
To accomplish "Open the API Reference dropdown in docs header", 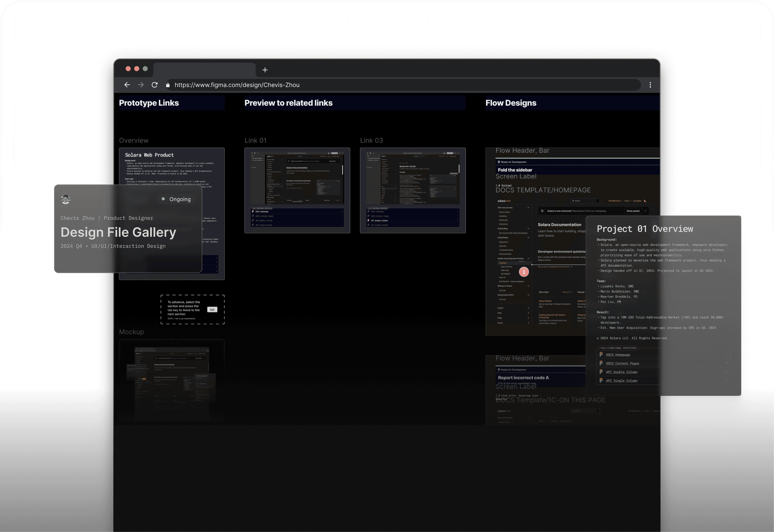I will click(615, 201).
